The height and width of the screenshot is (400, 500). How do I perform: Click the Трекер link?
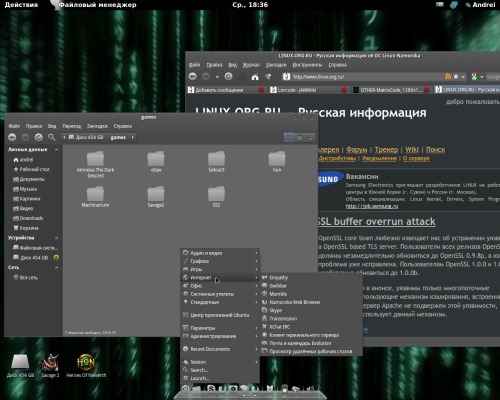pos(386,149)
